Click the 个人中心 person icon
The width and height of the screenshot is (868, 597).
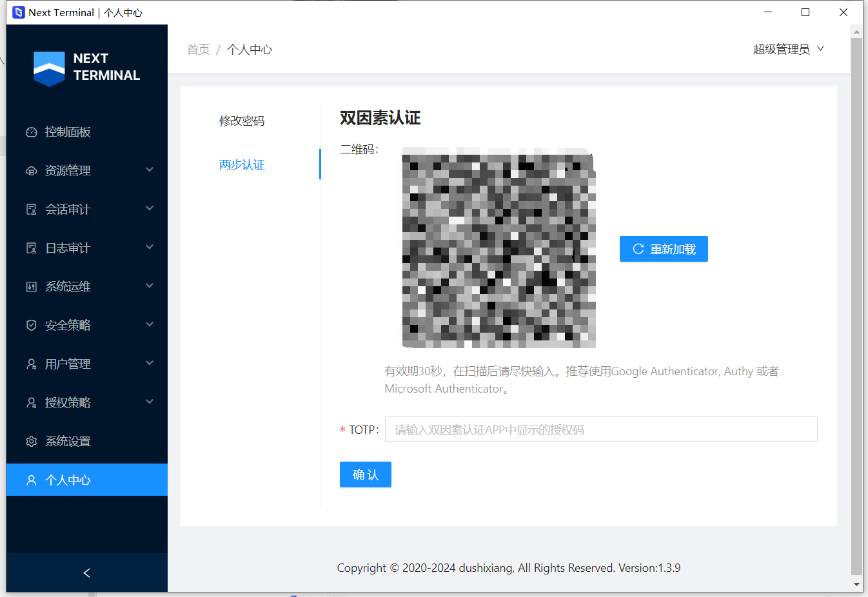30,480
